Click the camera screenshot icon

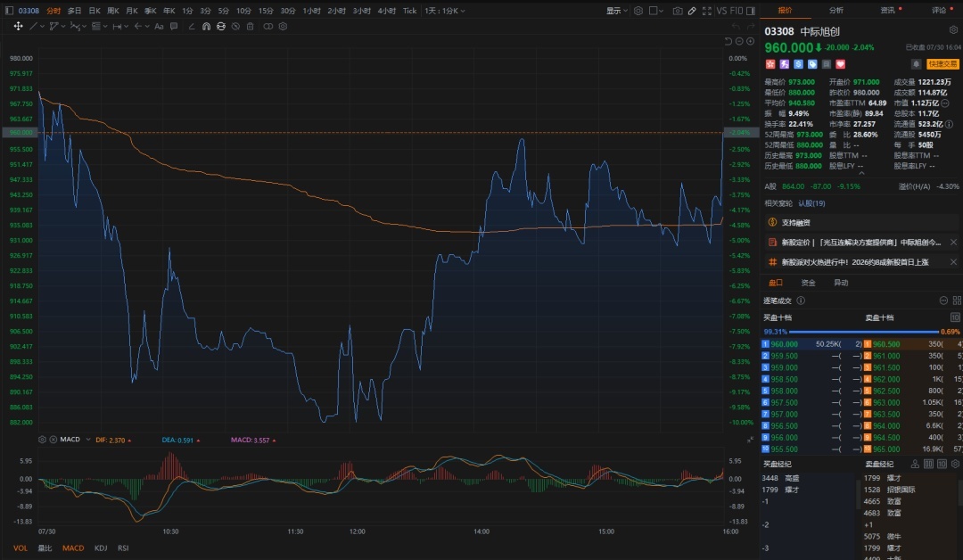678,11
